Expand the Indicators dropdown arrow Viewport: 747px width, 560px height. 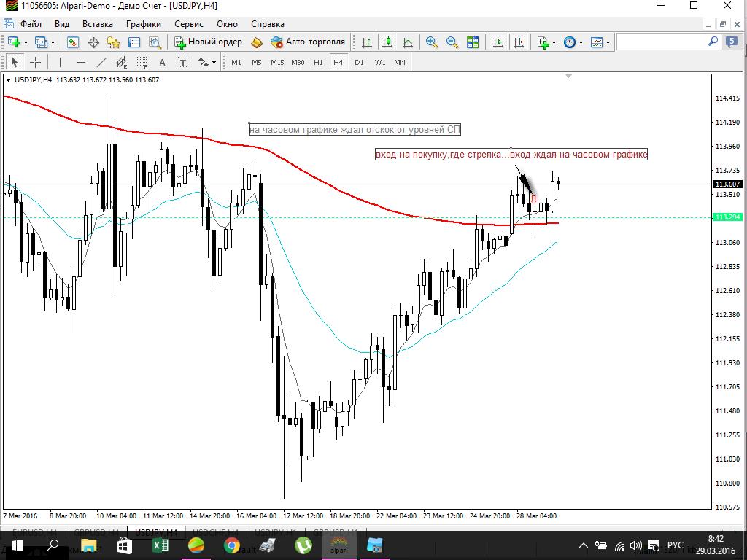(x=554, y=43)
